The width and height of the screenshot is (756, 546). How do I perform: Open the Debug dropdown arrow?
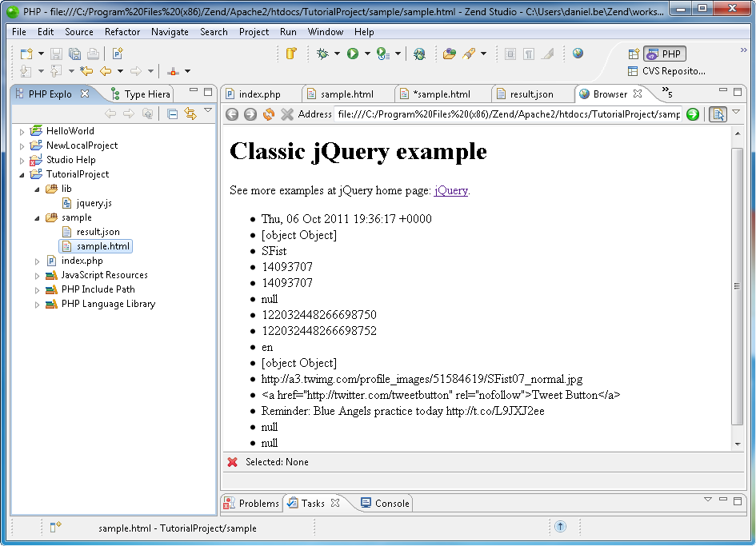tap(337, 54)
